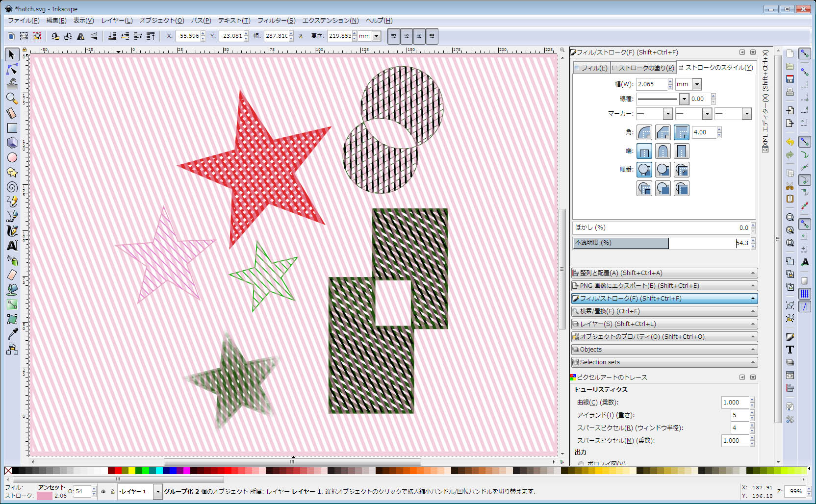
Task: Enable Bevel join corner style
Action: [663, 132]
